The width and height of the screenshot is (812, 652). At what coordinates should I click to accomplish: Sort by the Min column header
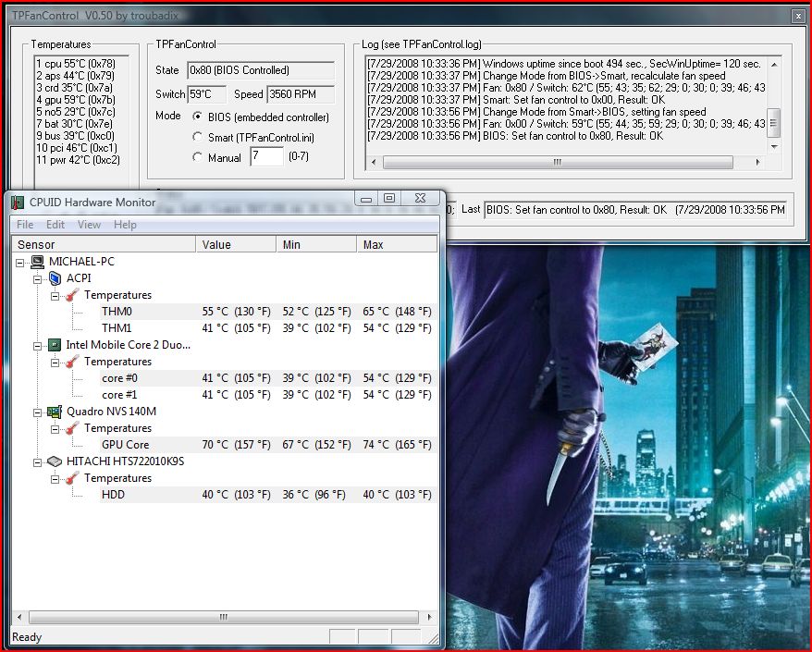click(x=316, y=244)
